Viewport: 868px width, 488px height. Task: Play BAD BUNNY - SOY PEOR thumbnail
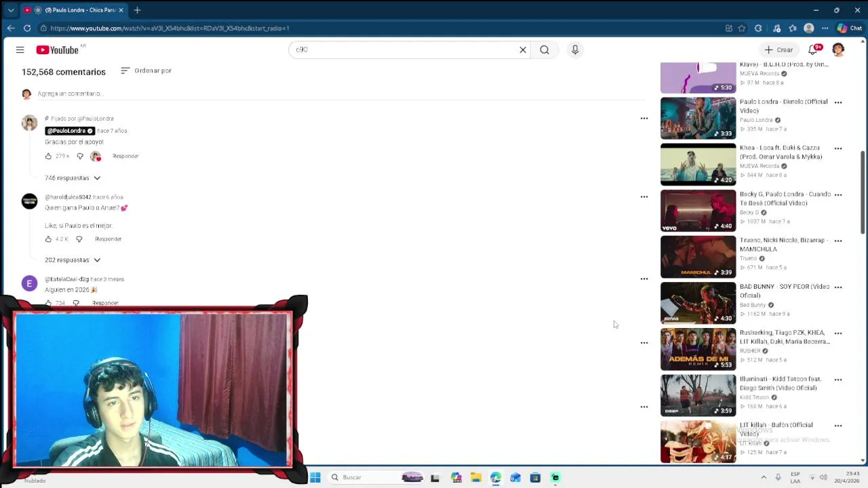click(698, 302)
